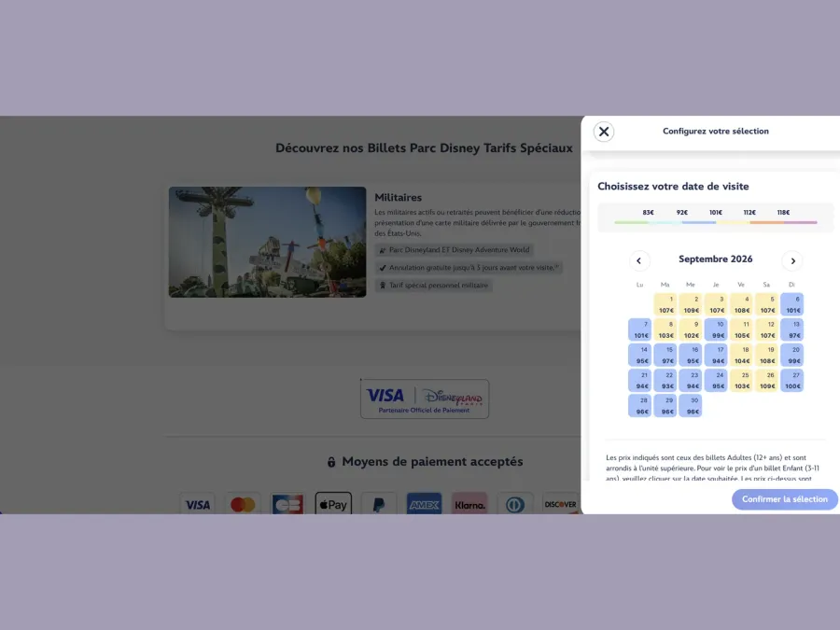This screenshot has width=840, height=630.
Task: Close the Configurez votre sélection panel
Action: pos(604,132)
